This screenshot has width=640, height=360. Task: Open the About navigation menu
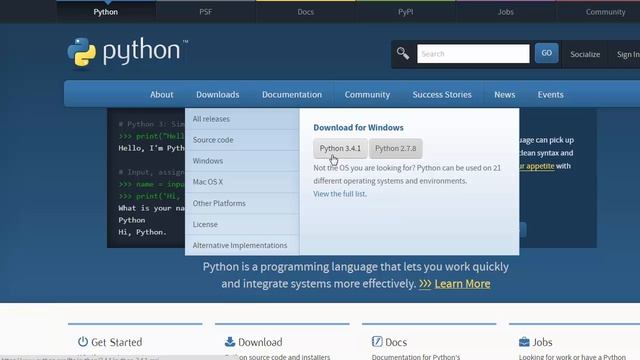[x=162, y=94]
